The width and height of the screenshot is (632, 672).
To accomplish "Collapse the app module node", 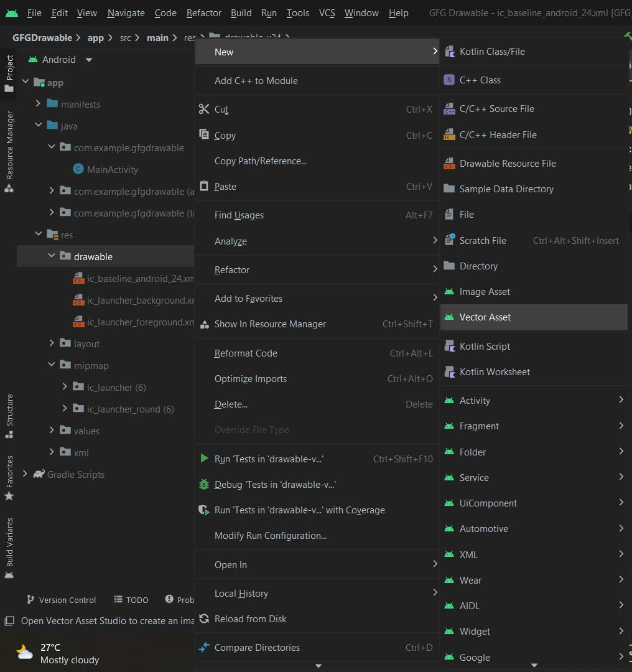I will coord(26,81).
